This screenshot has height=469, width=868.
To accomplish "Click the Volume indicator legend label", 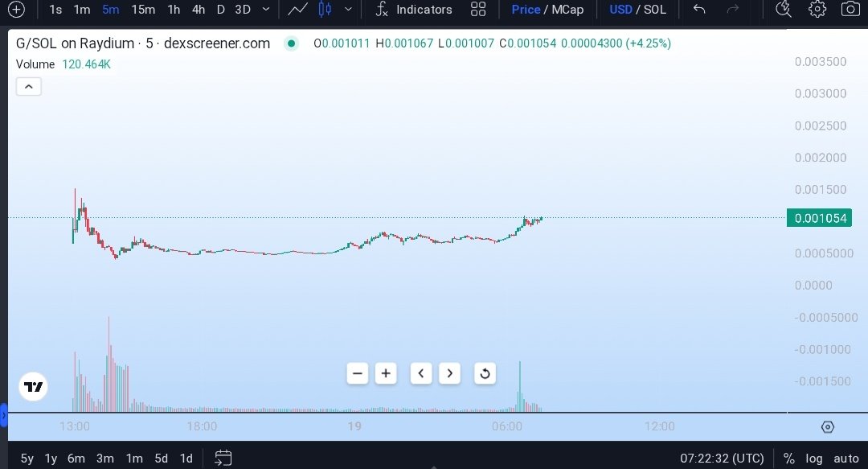I will point(35,64).
